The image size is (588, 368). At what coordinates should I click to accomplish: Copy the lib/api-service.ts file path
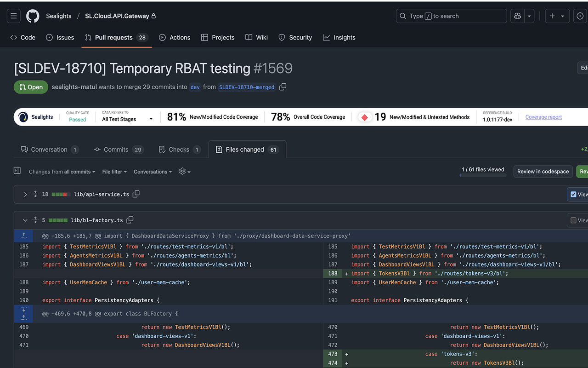(136, 194)
